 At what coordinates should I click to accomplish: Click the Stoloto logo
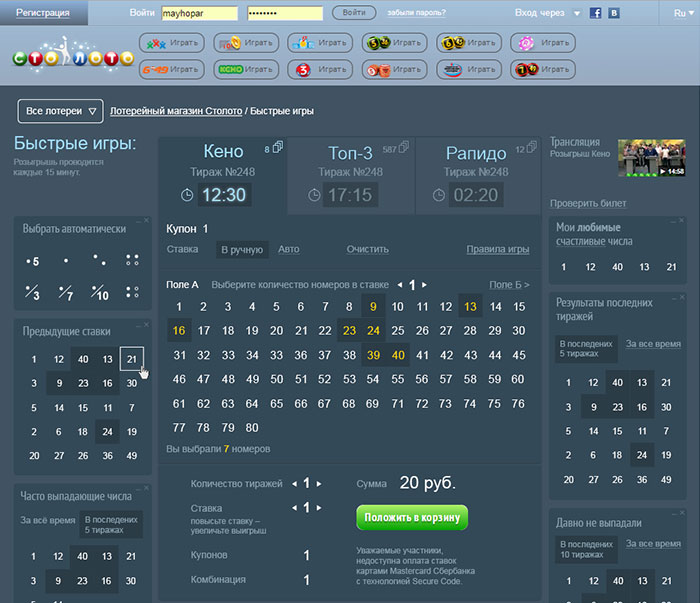tap(73, 54)
